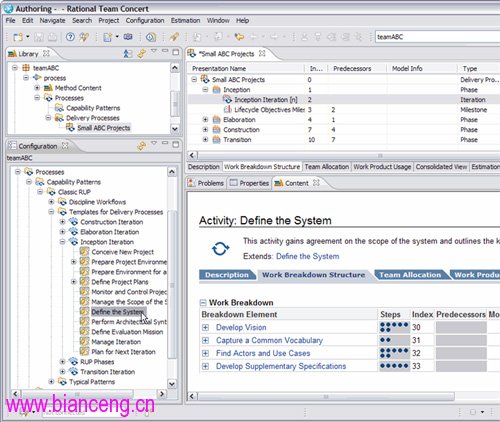Click the Help question-mark toolbar icon

[70, 37]
